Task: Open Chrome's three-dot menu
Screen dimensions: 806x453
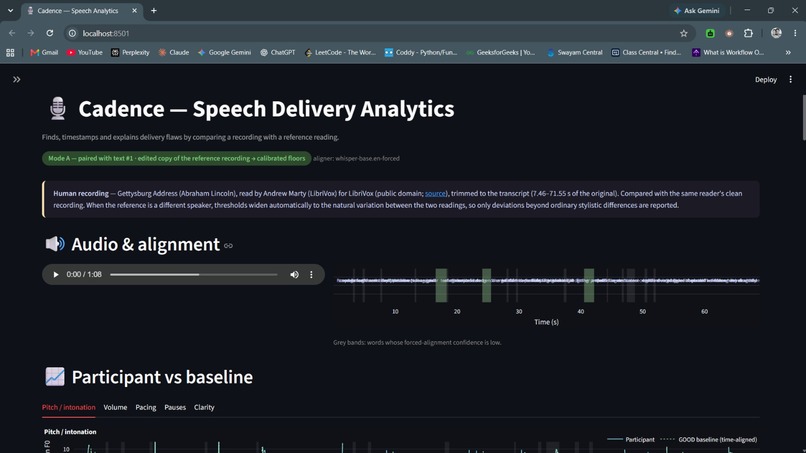Action: coord(795,33)
